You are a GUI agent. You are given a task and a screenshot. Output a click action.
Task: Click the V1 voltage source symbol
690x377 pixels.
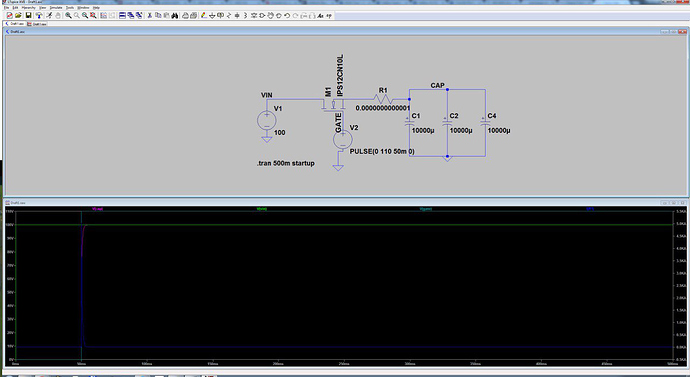pos(267,120)
